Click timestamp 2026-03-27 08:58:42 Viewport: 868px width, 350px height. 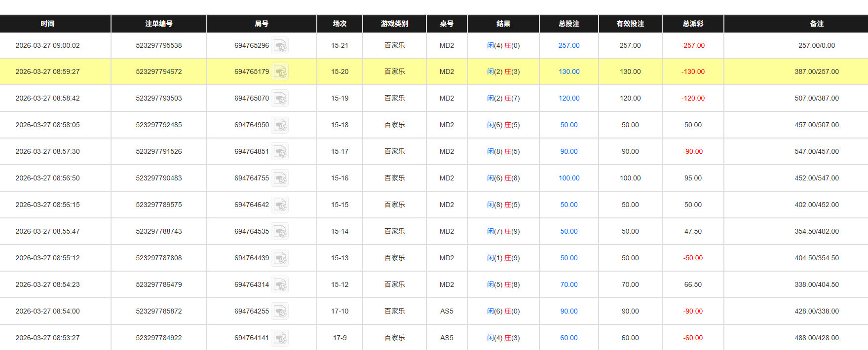pos(47,98)
